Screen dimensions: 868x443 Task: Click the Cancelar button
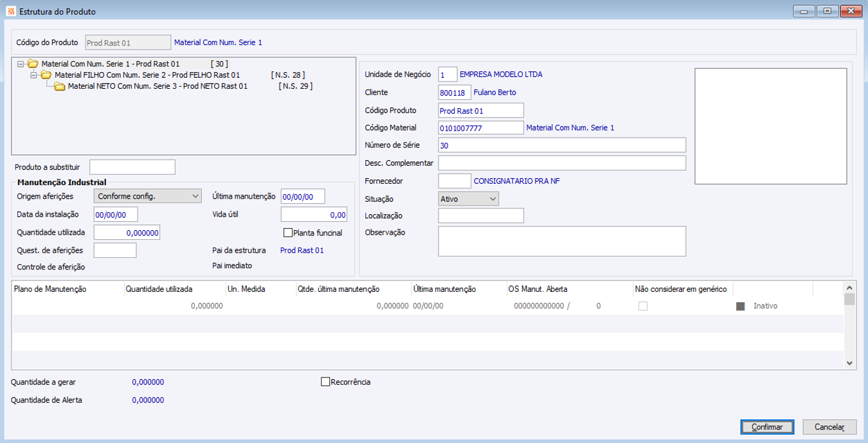[x=829, y=427]
